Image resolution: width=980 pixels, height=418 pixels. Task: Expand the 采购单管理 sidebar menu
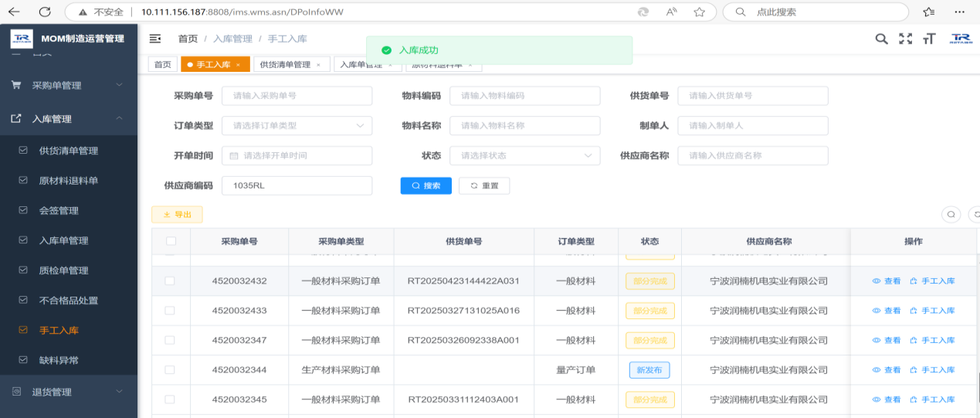(69, 85)
